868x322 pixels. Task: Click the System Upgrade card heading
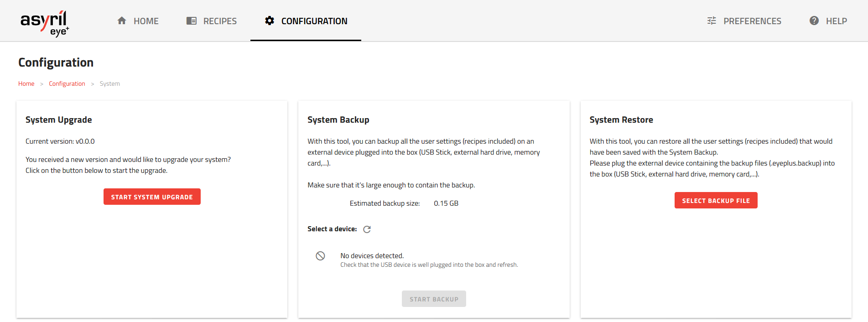[x=59, y=120]
